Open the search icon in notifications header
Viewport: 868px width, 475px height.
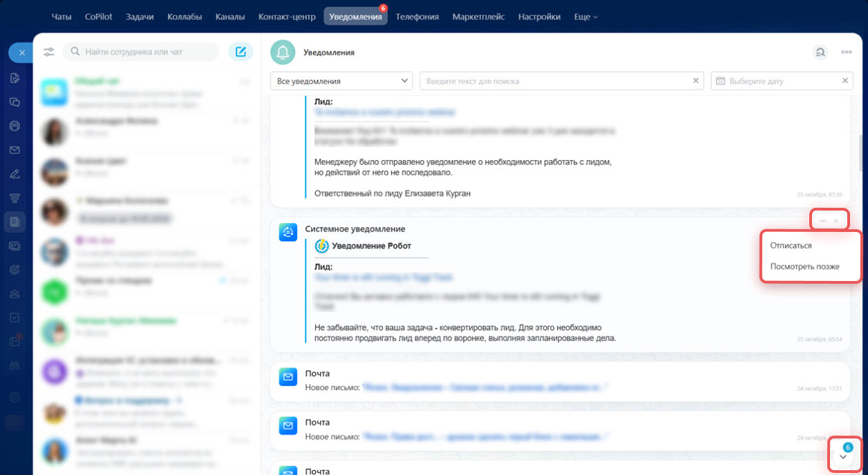pyautogui.click(x=820, y=52)
